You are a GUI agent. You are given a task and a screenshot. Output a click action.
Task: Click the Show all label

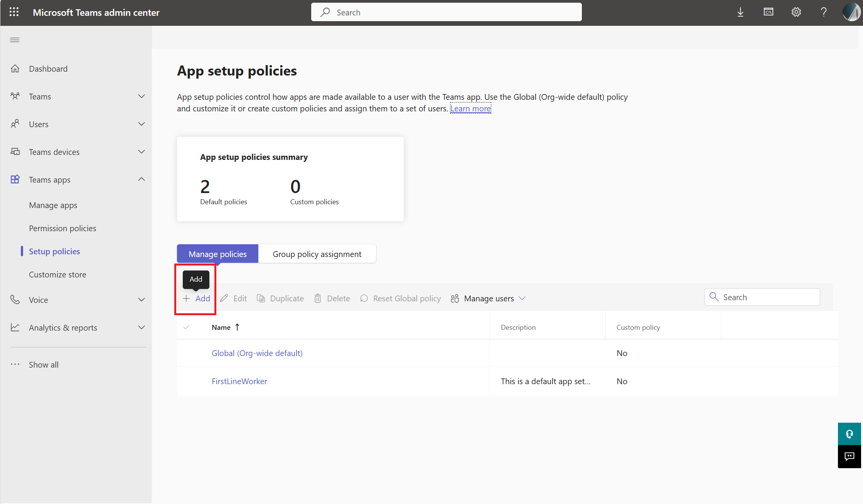click(x=44, y=365)
